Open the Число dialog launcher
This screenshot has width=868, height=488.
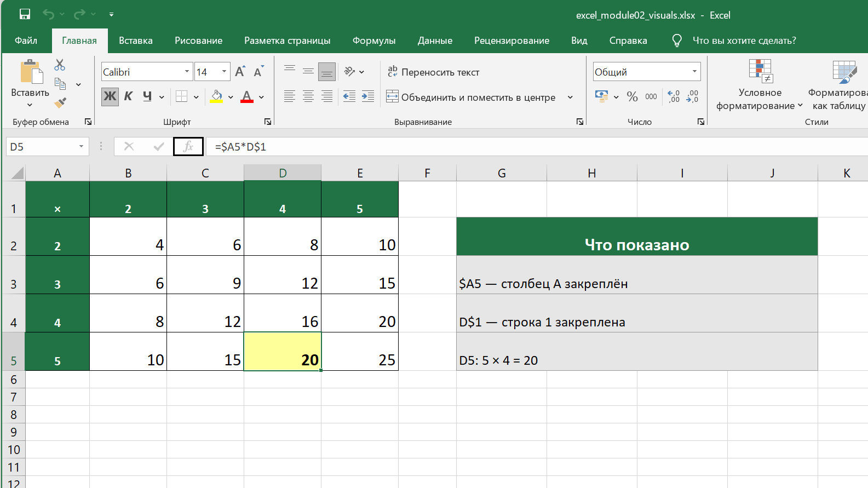click(701, 122)
